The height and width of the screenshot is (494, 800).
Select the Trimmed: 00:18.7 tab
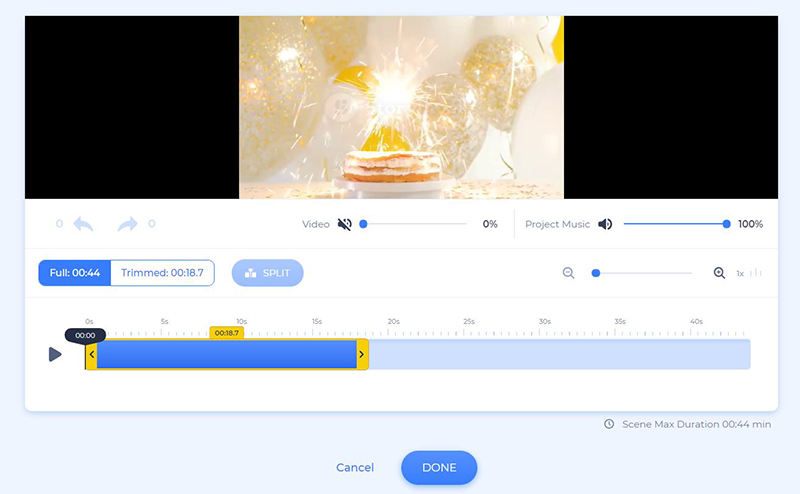click(162, 273)
